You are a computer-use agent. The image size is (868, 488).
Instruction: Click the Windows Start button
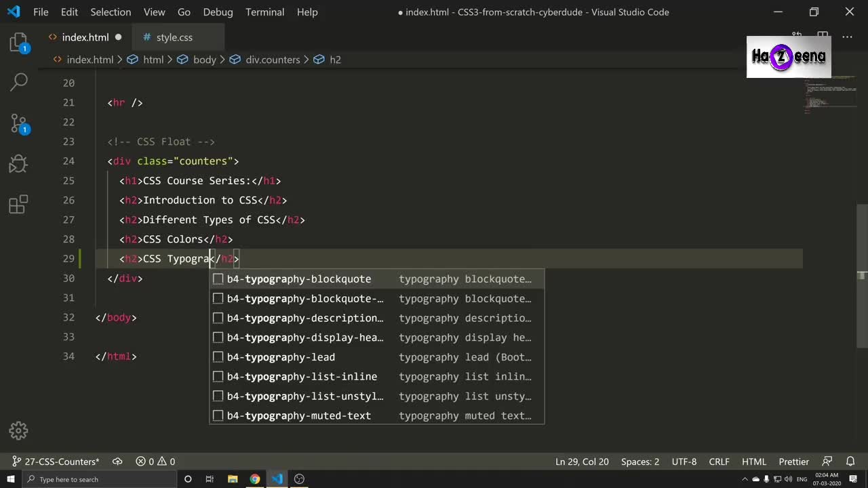[x=12, y=479]
